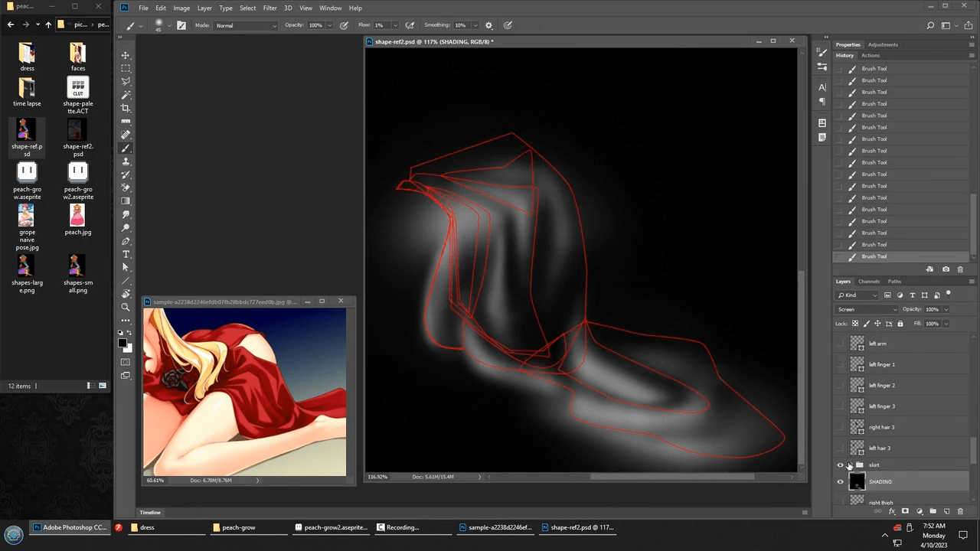Screen dimensions: 980x551
Task: Open the Filter menu
Action: coord(269,8)
